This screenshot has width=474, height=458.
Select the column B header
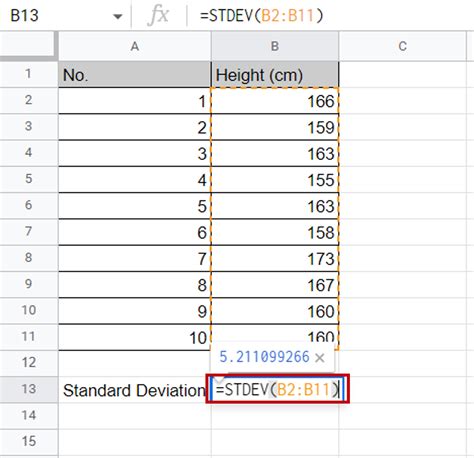tap(275, 46)
